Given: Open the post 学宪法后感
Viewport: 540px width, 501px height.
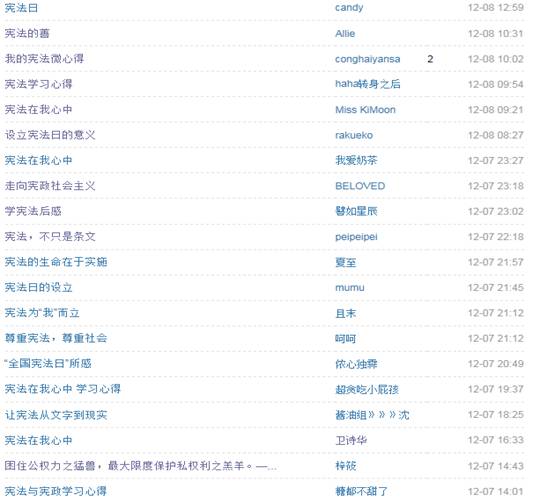Looking at the screenshot, I should [x=33, y=211].
